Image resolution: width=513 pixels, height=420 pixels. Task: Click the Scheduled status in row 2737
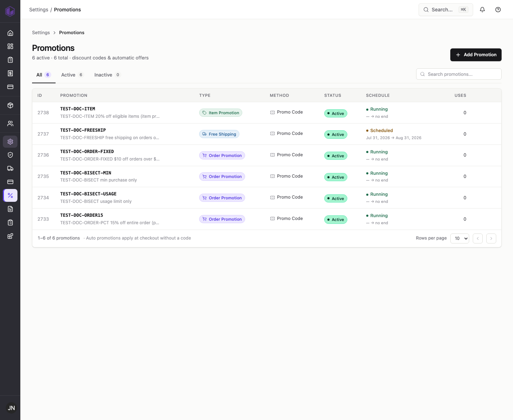379,131
